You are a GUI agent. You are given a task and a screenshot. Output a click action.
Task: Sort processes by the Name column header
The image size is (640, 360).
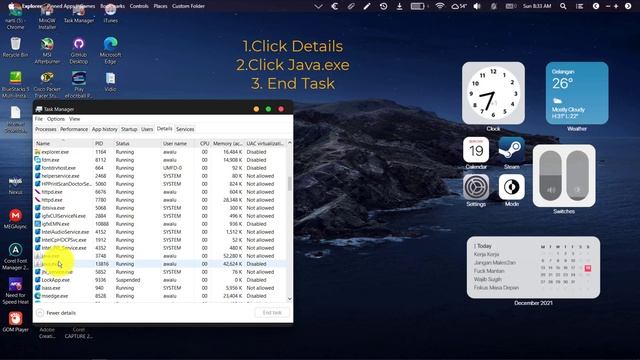pos(63,143)
